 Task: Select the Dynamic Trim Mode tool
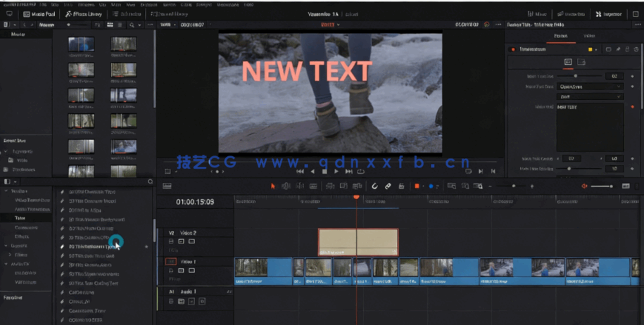point(300,186)
